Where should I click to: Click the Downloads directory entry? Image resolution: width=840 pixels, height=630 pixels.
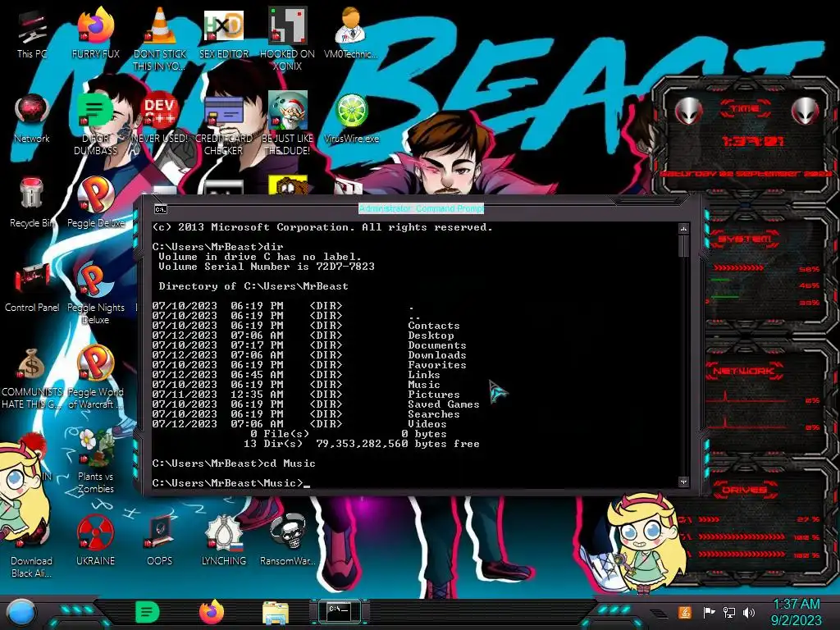coord(437,355)
